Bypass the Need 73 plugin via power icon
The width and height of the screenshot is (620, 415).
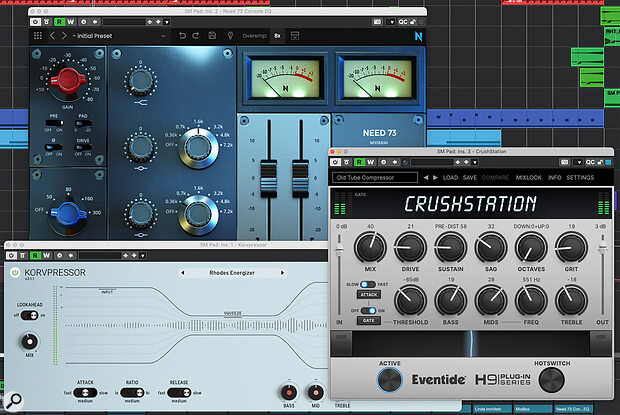[35, 22]
